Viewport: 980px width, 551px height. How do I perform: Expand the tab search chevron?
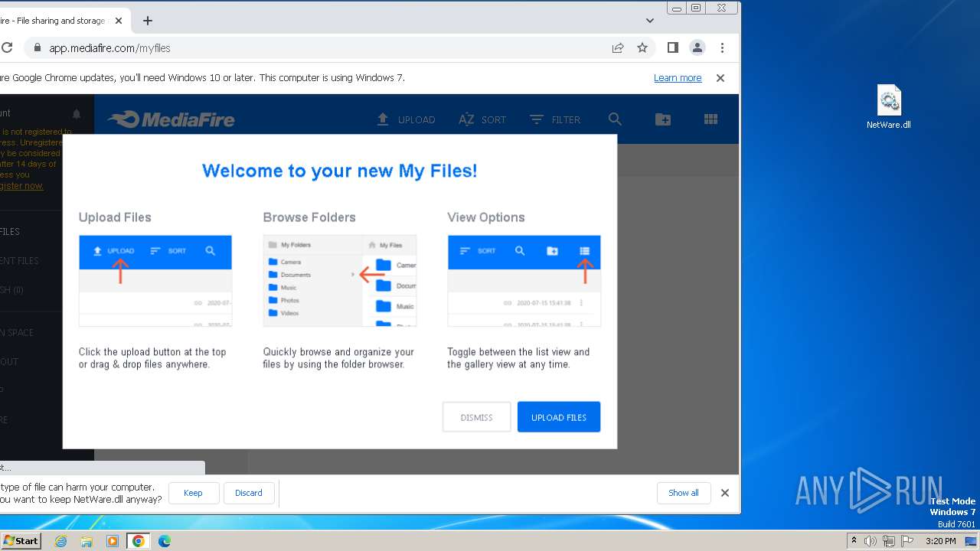pyautogui.click(x=650, y=21)
